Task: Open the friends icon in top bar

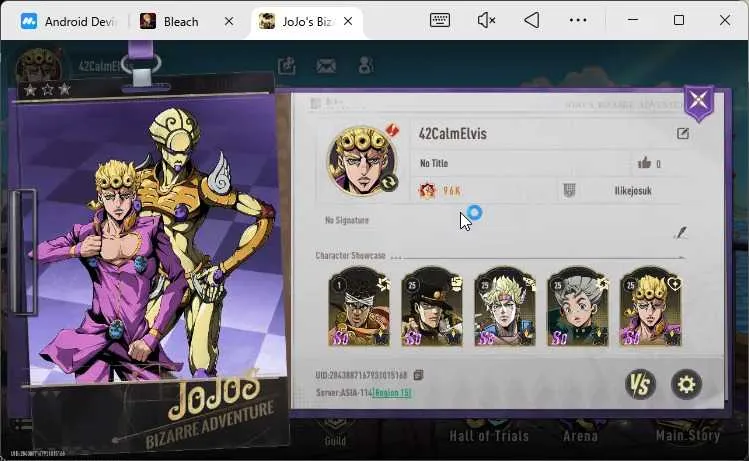Action: coord(365,65)
